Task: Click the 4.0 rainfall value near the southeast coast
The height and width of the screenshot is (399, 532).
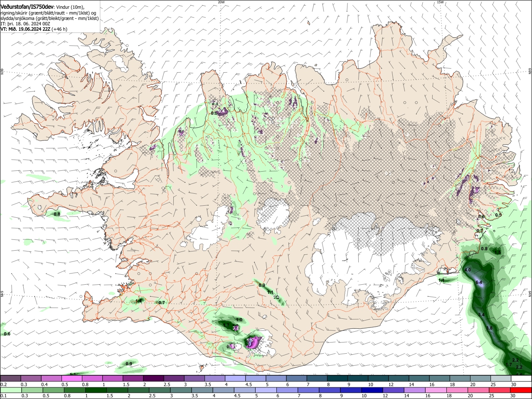Action: pos(467,270)
